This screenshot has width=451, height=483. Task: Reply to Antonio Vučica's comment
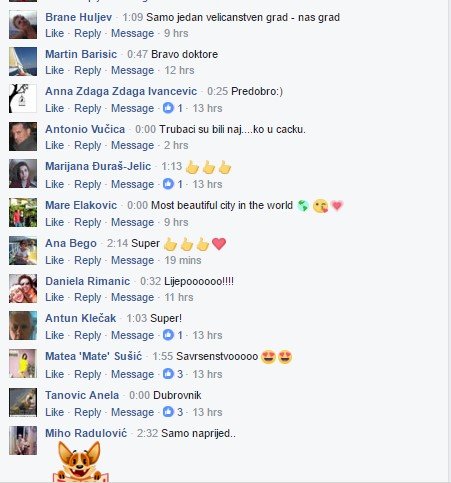pos(87,145)
